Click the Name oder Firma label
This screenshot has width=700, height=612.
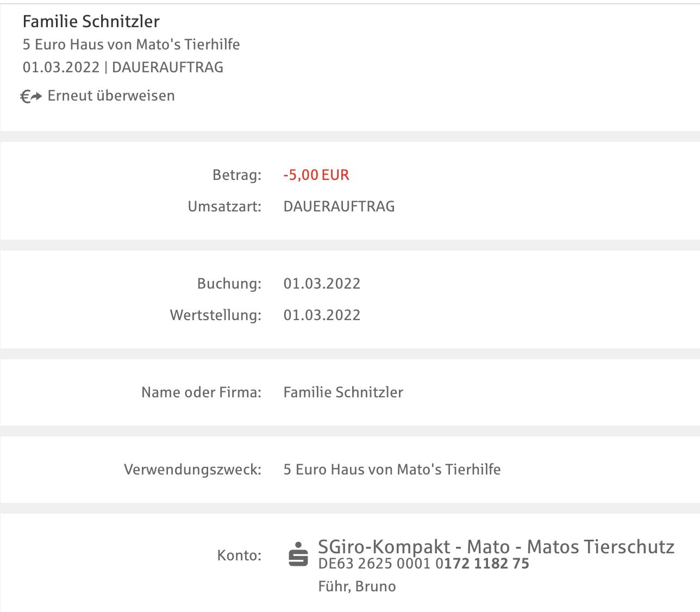click(x=201, y=392)
